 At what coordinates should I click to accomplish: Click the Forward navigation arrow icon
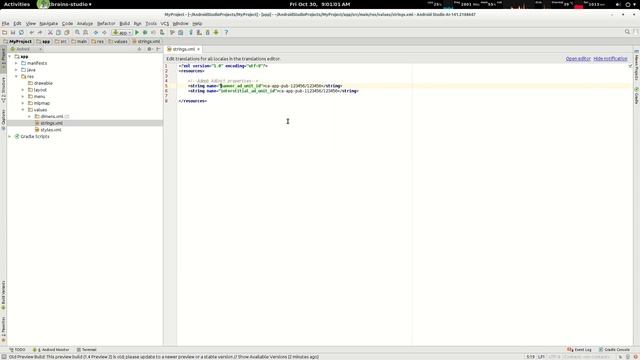click(104, 32)
